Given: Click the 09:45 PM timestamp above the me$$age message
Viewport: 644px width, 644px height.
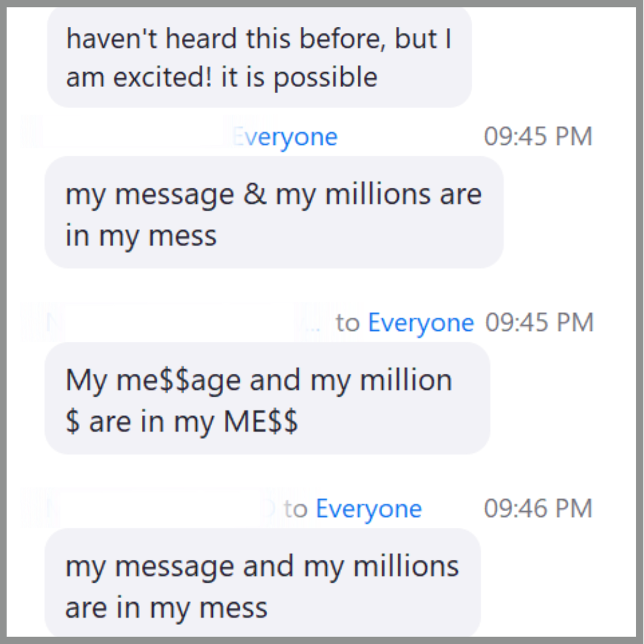Looking at the screenshot, I should (539, 323).
